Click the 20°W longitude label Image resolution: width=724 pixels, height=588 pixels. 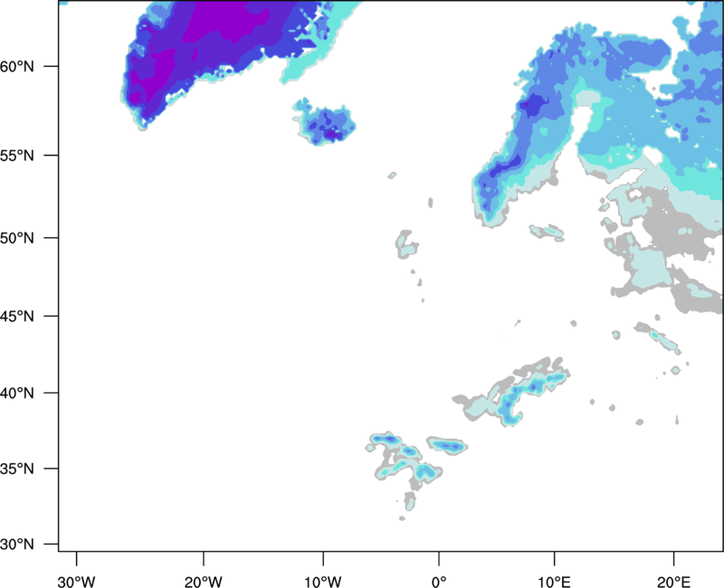(203, 582)
